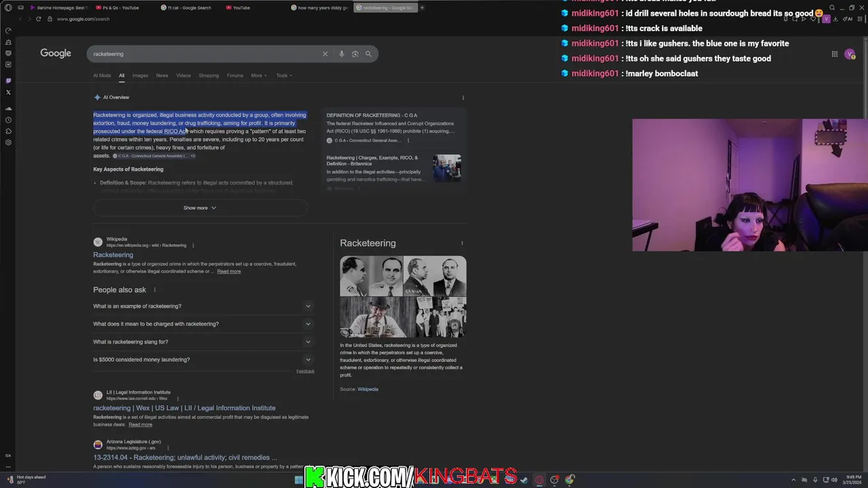
Task: Expand 'Is $5000 considered money laundering?'
Action: coord(202,360)
